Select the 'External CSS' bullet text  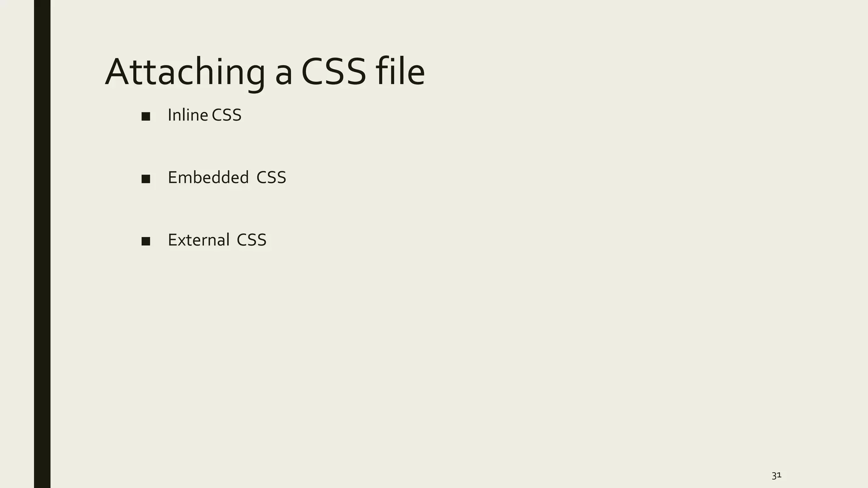coord(217,240)
